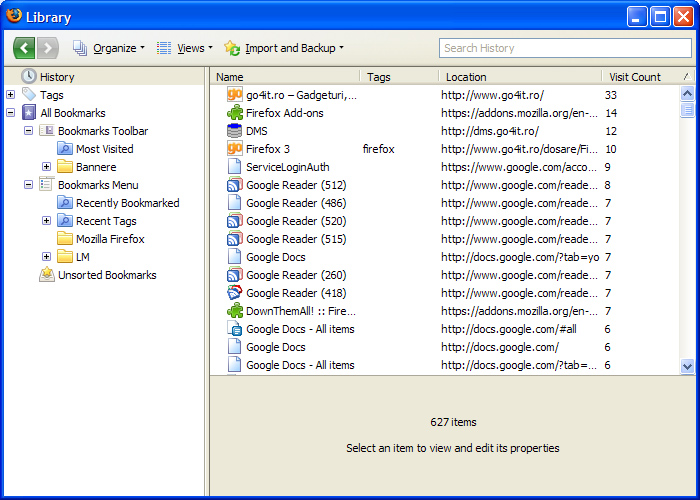Select the Google Reader (520) entry
The image size is (700, 500).
pyautogui.click(x=296, y=221)
